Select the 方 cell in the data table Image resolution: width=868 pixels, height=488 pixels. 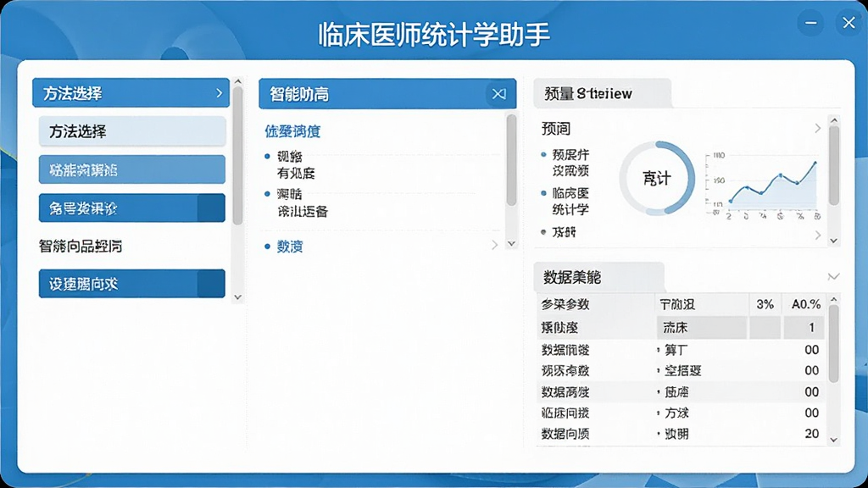coord(676,413)
